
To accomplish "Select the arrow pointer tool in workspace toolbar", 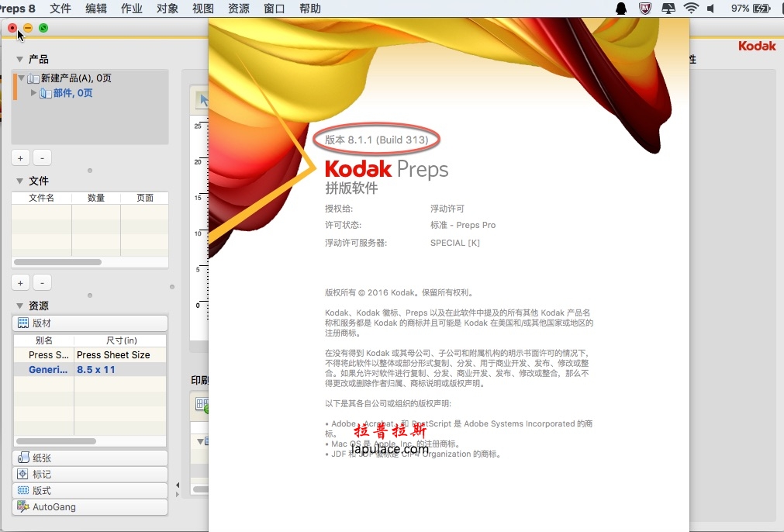I will [202, 101].
